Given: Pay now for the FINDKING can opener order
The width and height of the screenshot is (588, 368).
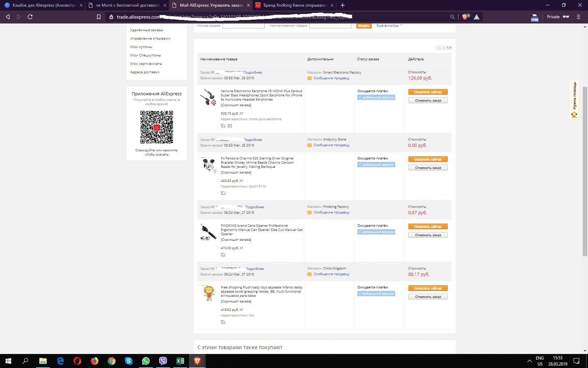Looking at the screenshot, I should click(428, 227).
